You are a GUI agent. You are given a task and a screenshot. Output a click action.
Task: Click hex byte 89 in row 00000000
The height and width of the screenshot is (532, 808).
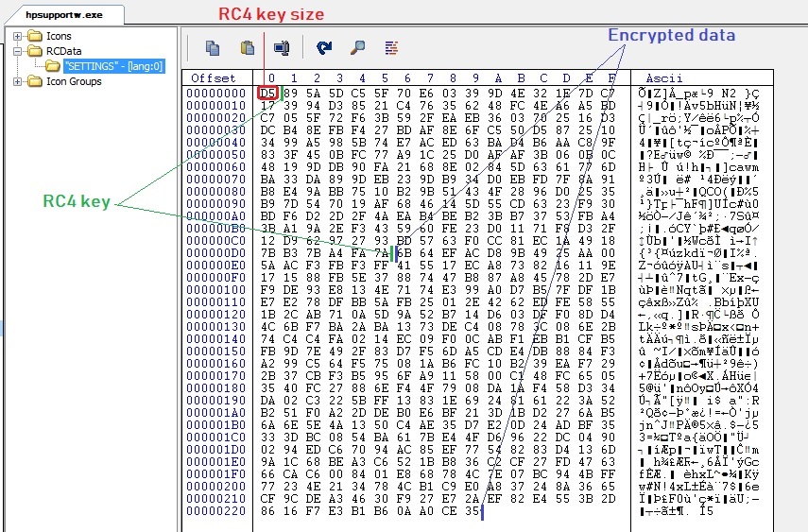pos(291,94)
